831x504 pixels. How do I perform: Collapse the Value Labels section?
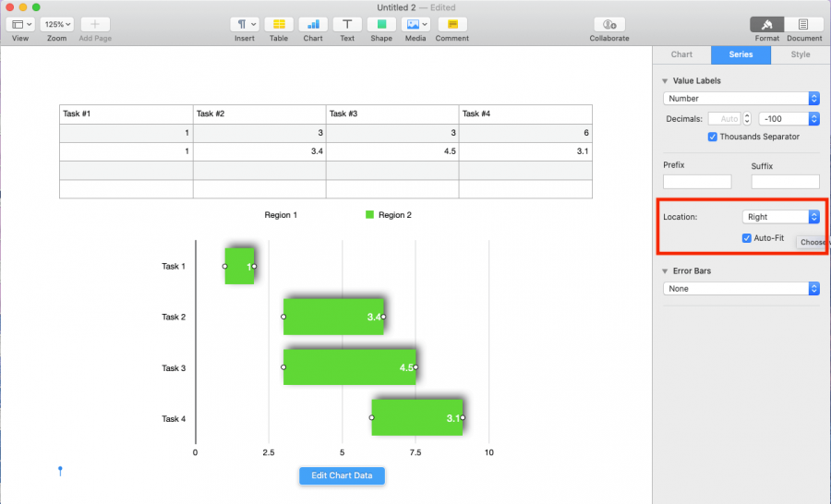click(666, 81)
